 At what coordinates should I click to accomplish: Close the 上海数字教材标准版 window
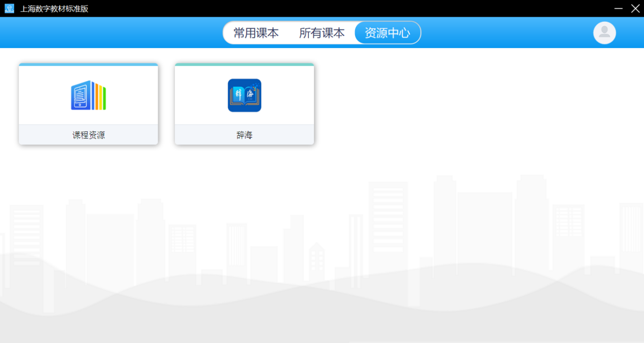635,8
